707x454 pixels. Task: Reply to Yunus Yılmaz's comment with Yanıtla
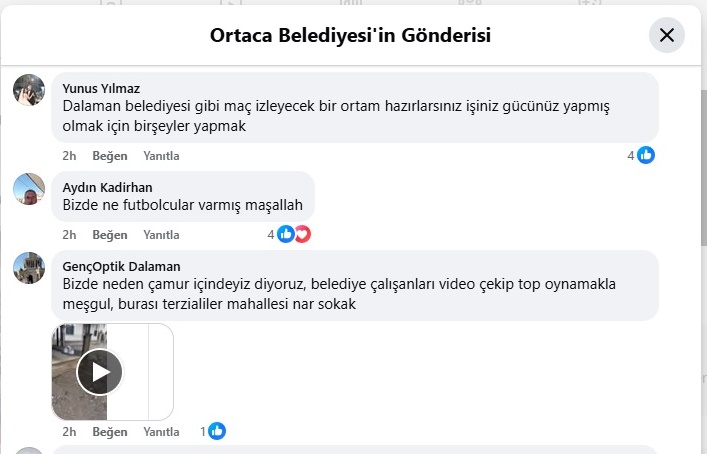[x=161, y=156]
